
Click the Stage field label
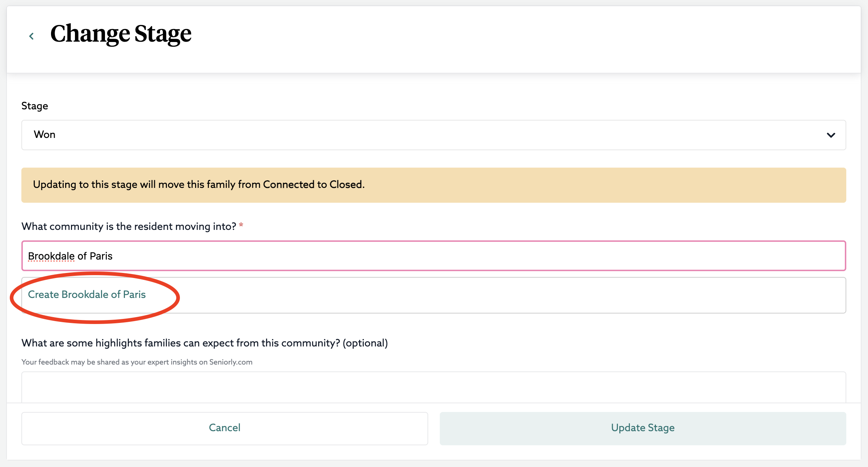coord(35,106)
